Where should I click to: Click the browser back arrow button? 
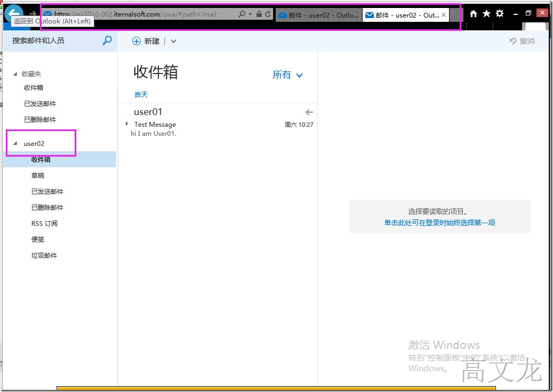coord(14,13)
